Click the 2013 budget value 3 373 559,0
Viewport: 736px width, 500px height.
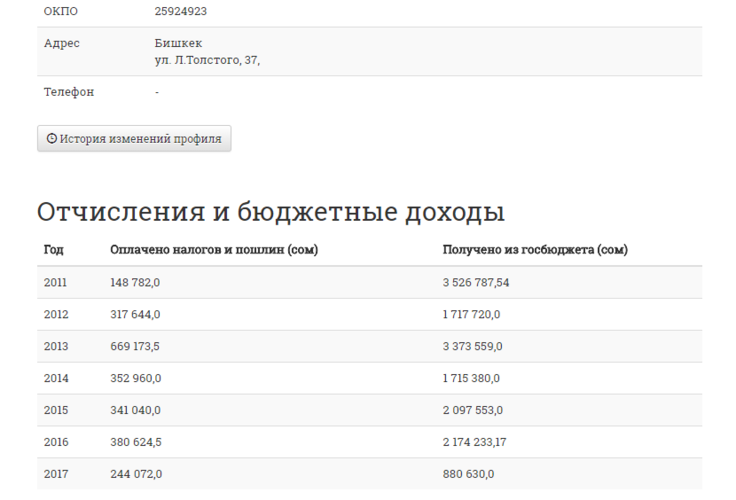point(472,347)
